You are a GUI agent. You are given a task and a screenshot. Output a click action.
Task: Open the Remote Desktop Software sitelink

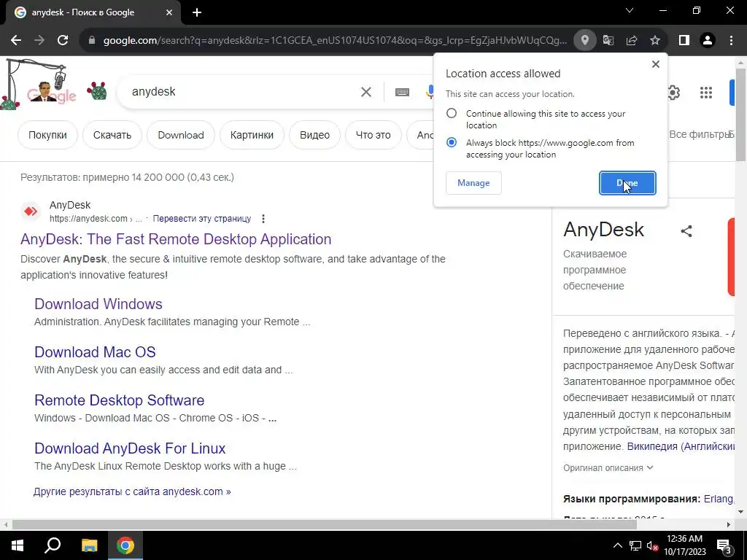pos(120,400)
